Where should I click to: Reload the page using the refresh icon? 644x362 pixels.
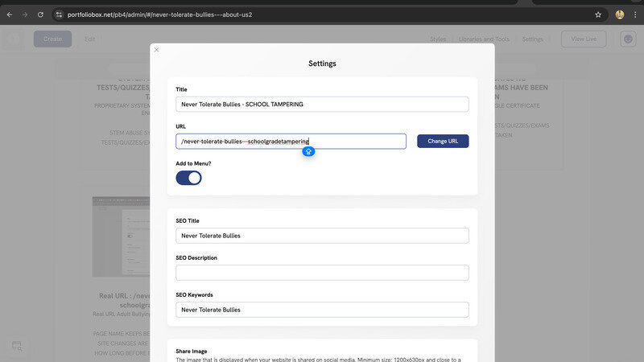40,14
